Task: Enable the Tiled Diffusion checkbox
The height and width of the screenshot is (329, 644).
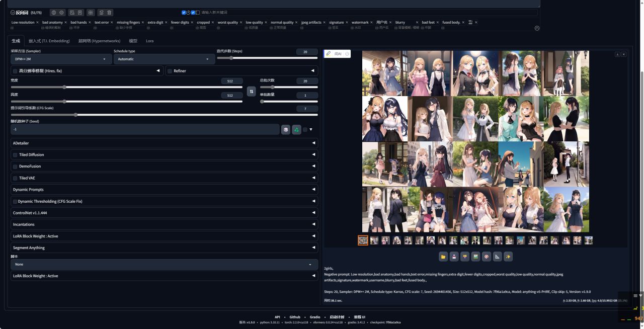Action: (x=15, y=155)
